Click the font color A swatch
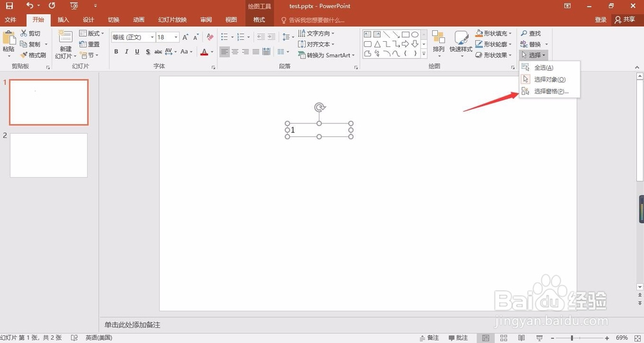644x343 pixels. click(204, 51)
